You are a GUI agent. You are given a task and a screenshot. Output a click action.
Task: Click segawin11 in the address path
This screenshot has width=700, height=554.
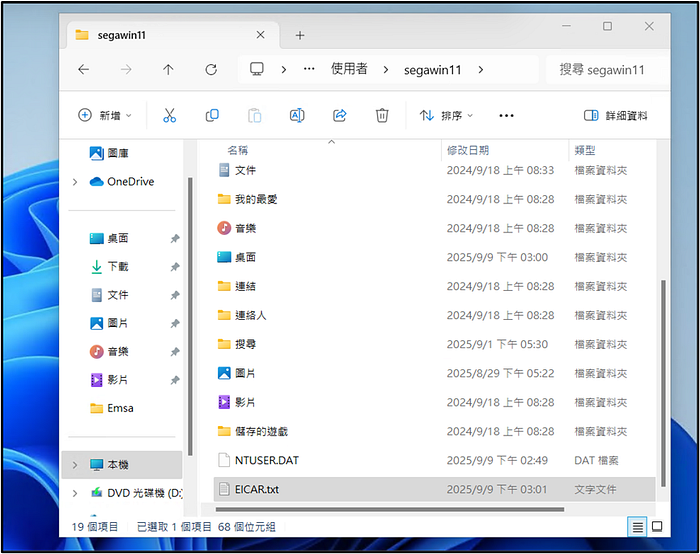432,70
